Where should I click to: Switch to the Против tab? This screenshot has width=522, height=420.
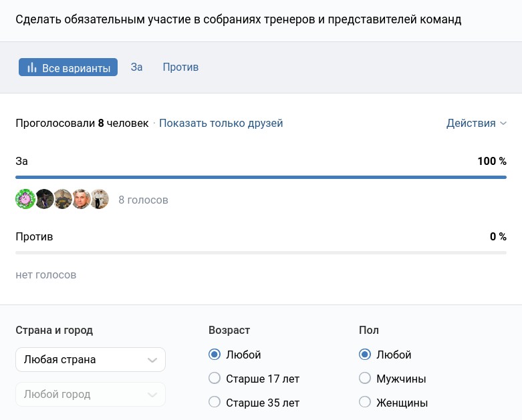[180, 67]
